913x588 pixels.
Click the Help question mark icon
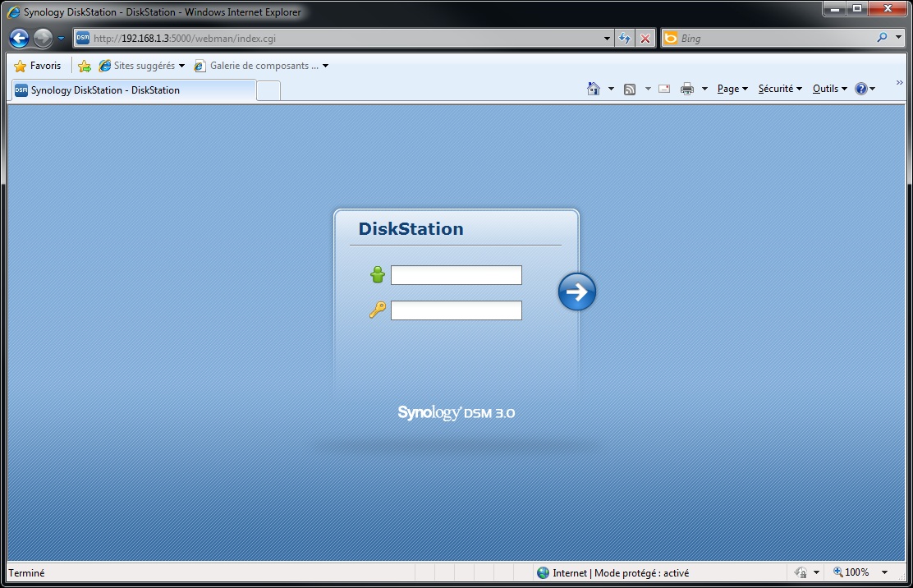tap(861, 89)
